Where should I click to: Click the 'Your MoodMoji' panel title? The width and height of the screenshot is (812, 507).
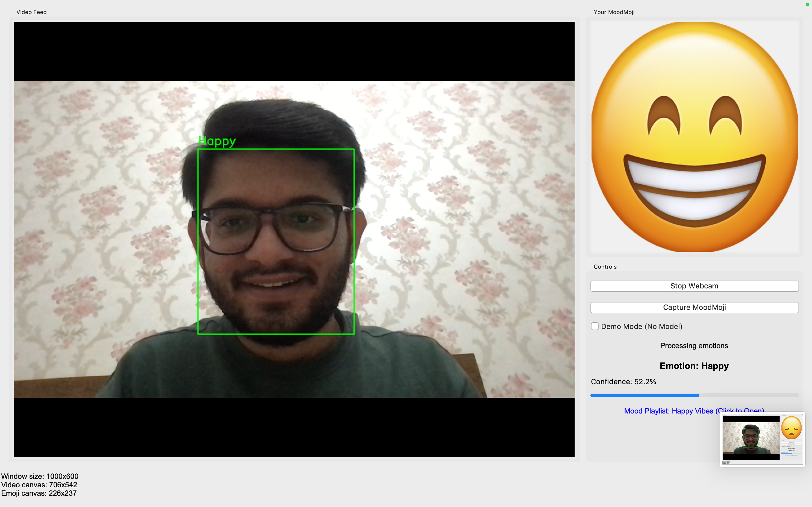click(x=614, y=12)
